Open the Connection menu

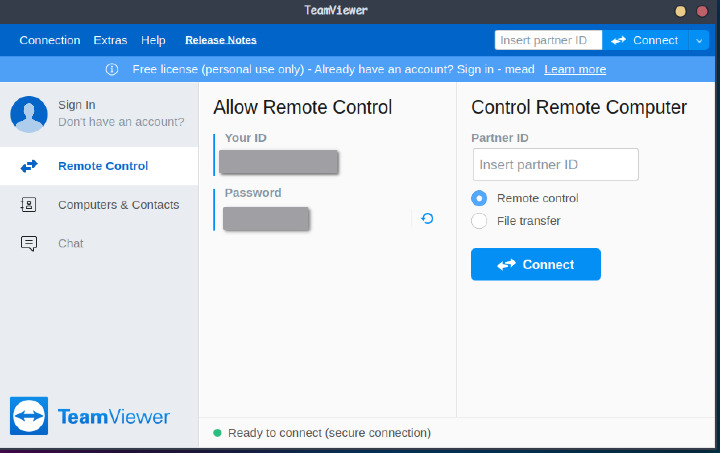[50, 40]
